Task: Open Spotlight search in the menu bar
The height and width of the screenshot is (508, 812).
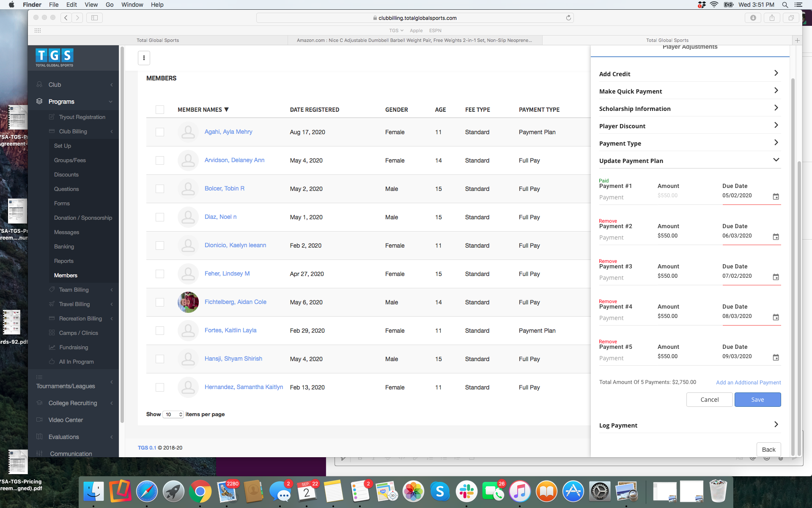Action: coord(785,5)
